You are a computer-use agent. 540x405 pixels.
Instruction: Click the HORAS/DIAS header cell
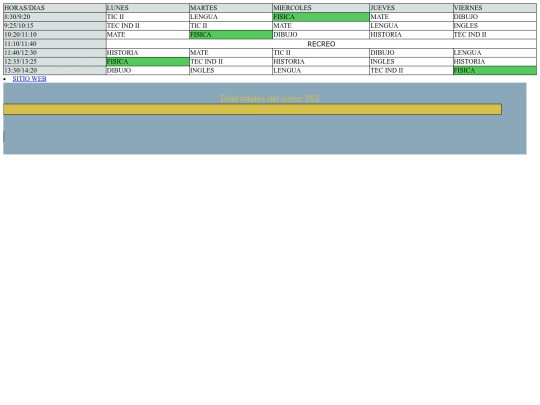tap(55, 8)
